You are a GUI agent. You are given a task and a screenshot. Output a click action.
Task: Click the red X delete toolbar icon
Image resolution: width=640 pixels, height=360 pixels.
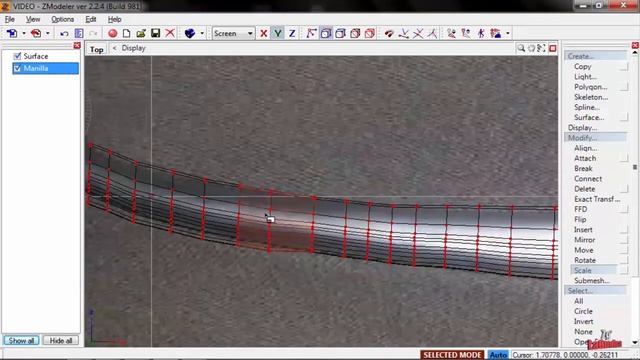tap(170, 33)
